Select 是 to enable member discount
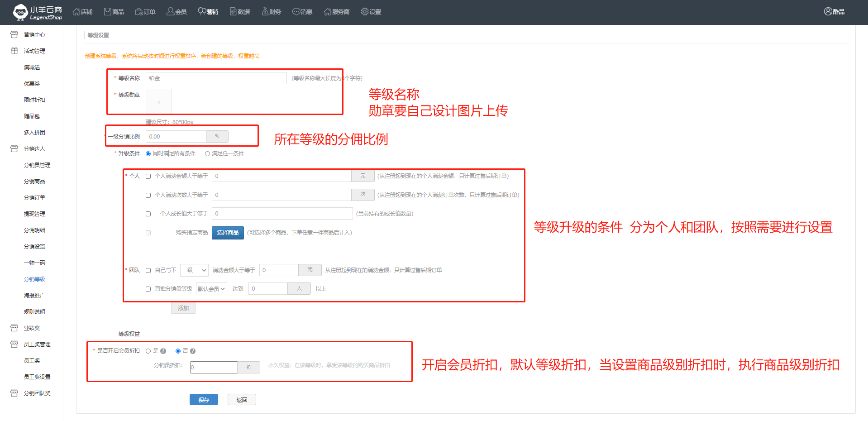Viewport: 868px width, 421px height. pyautogui.click(x=148, y=351)
